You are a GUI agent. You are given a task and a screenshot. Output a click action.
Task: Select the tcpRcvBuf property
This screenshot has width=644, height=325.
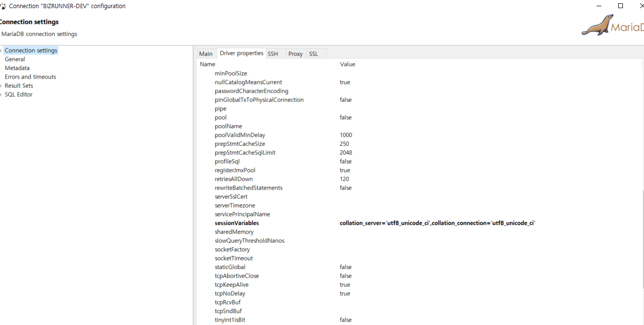pyautogui.click(x=228, y=303)
